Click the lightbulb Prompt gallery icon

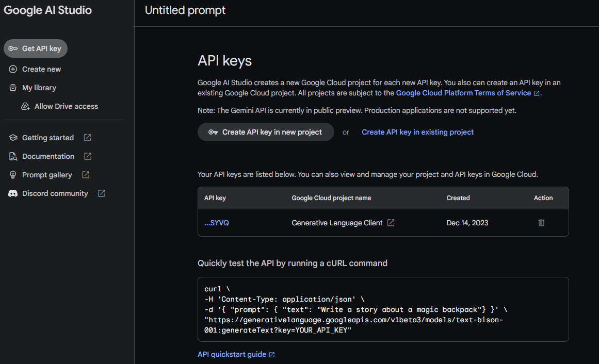(x=13, y=175)
